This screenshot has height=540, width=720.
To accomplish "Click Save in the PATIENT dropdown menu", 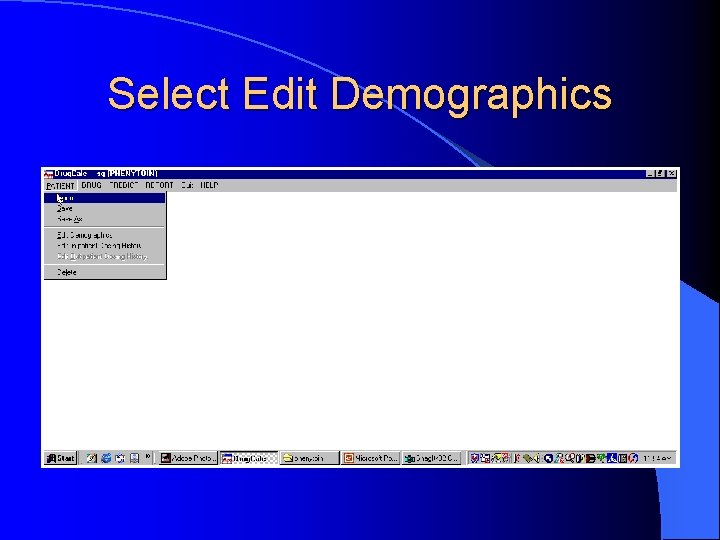I will [x=105, y=208].
